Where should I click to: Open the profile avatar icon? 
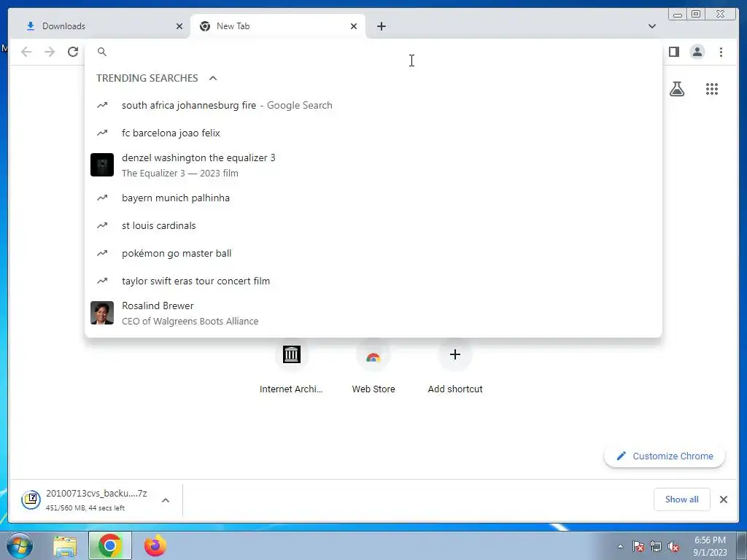tap(697, 52)
